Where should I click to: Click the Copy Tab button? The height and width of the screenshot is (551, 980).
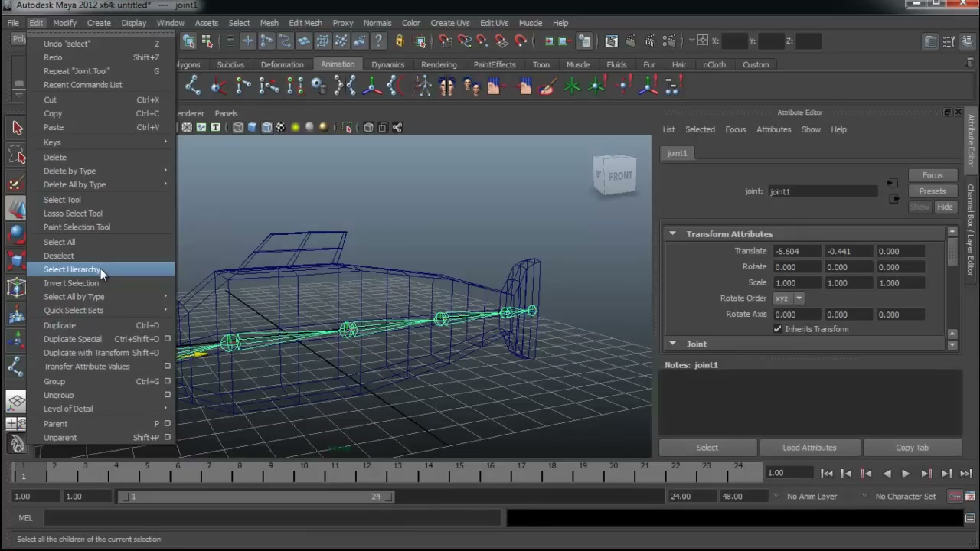click(912, 448)
